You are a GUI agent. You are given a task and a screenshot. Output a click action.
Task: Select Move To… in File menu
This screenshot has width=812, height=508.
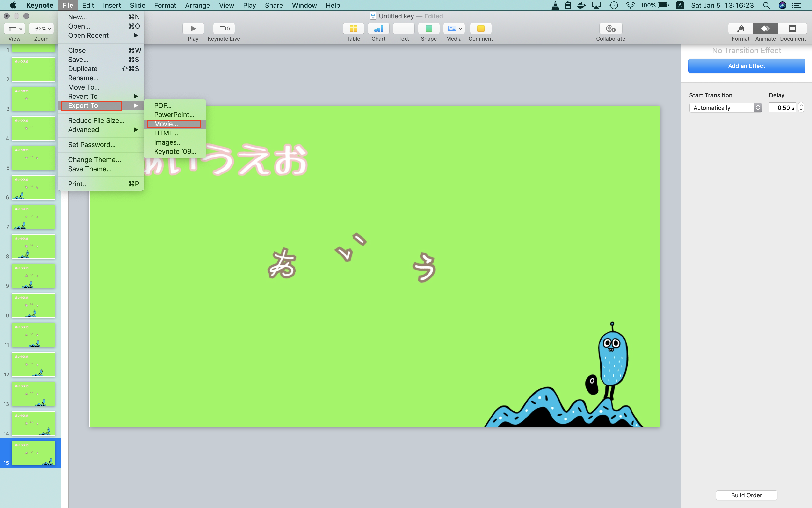tap(101, 87)
